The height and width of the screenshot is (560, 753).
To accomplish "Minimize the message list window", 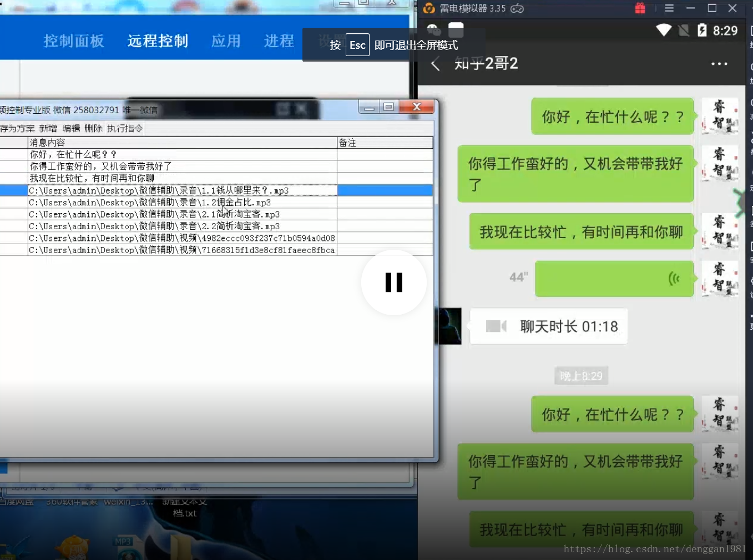I will pyautogui.click(x=370, y=107).
